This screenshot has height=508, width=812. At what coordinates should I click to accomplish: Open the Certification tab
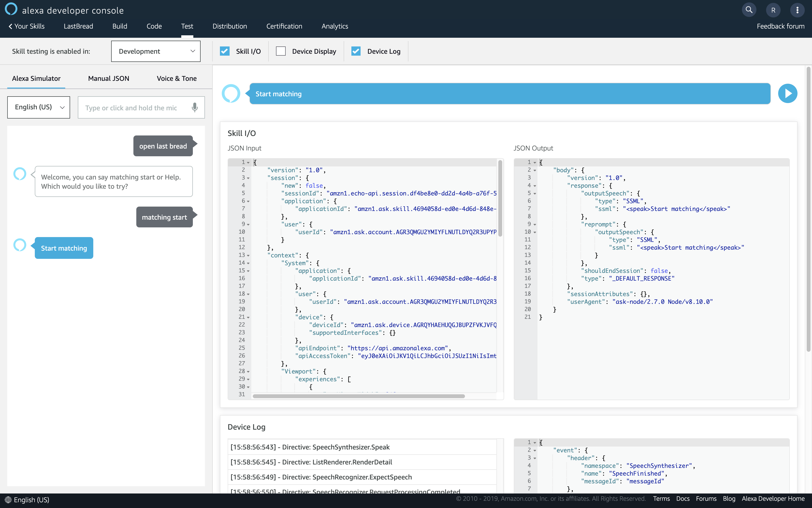[x=284, y=26]
